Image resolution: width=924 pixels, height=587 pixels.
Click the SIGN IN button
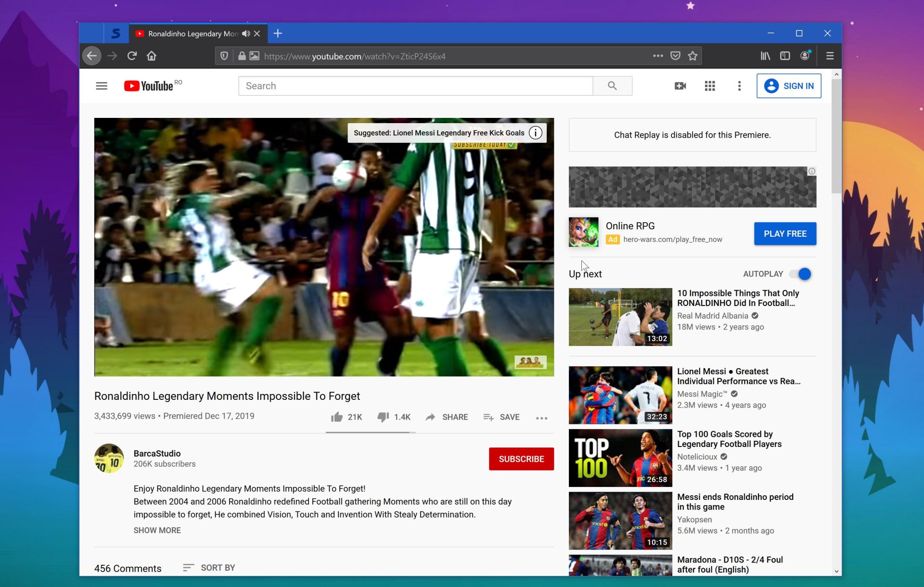coord(789,86)
